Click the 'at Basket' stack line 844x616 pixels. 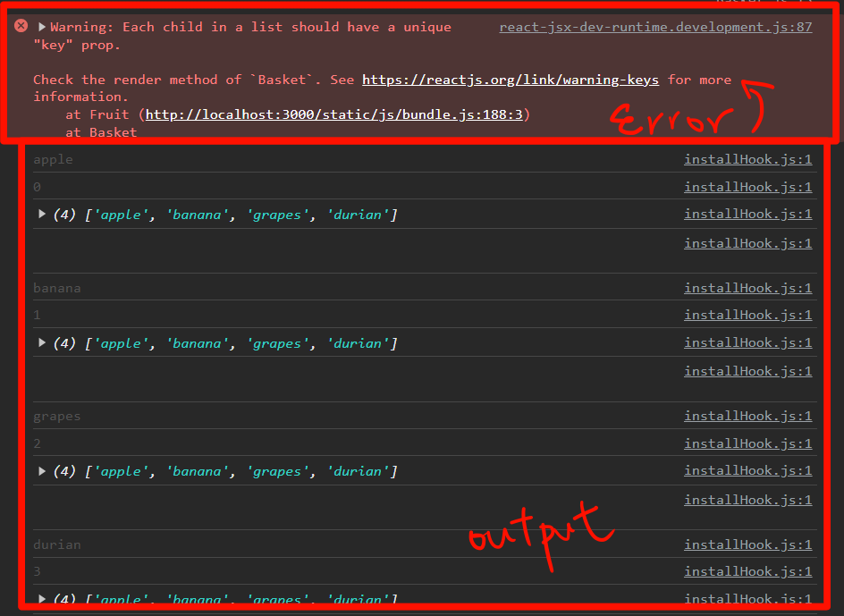[x=101, y=132]
